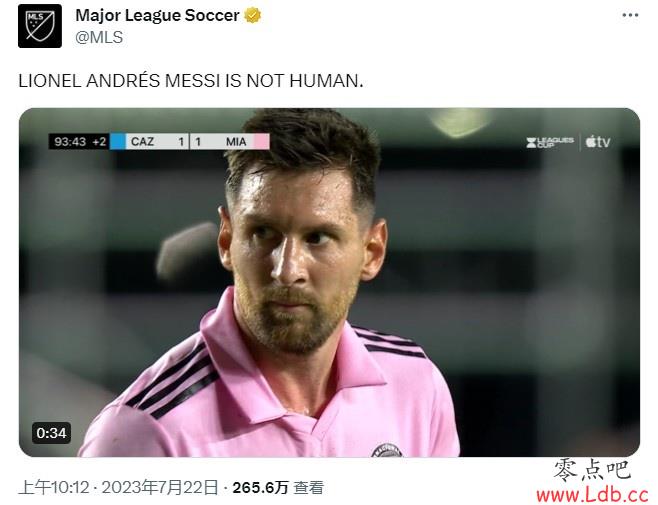The width and height of the screenshot is (658, 505).
Task: Click the pink MIA team color swatch
Action: 261,141
